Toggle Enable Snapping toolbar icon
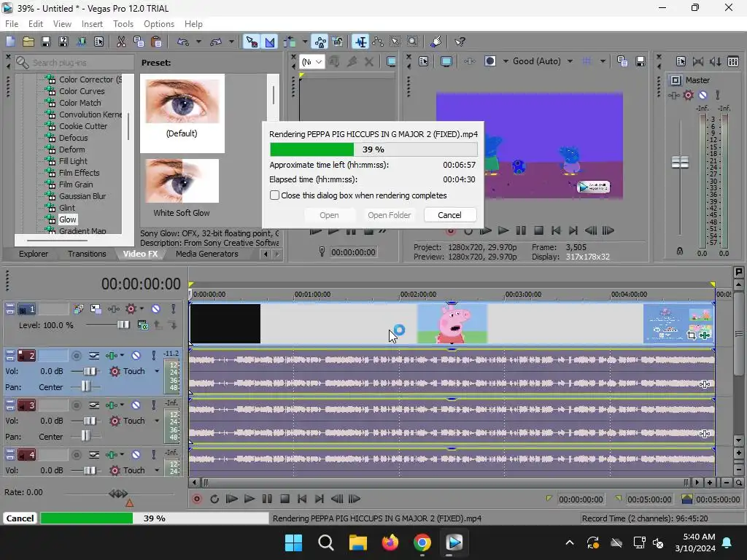The image size is (747, 560). coord(251,42)
